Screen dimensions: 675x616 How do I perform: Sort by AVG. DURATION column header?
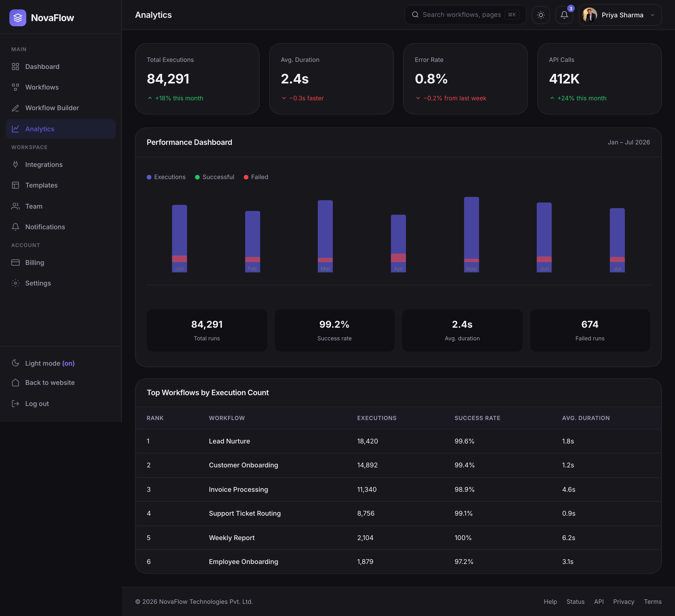point(586,418)
